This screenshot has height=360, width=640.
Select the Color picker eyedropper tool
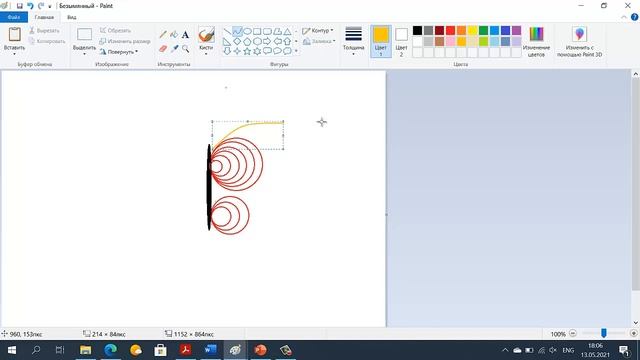[174, 49]
